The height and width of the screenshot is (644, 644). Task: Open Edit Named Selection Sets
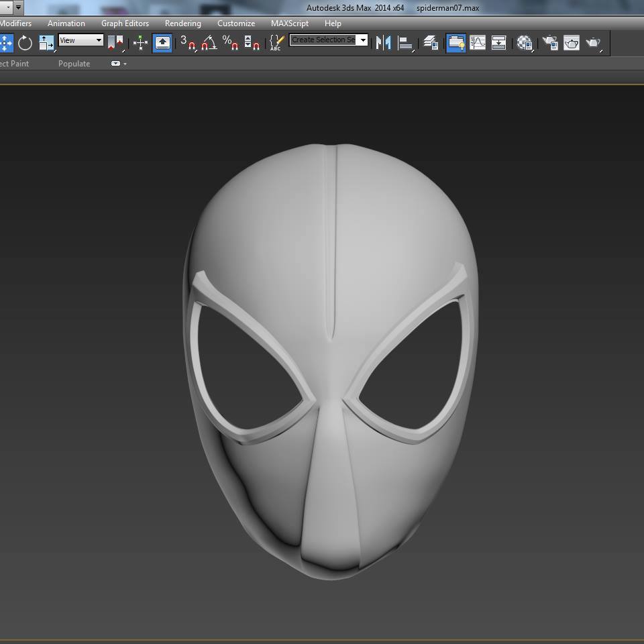click(x=277, y=43)
